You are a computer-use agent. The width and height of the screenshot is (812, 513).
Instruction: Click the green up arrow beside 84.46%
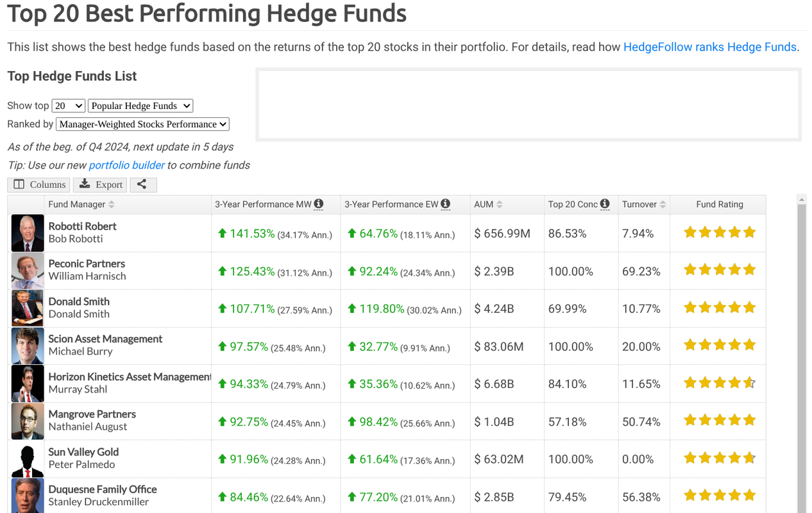222,497
